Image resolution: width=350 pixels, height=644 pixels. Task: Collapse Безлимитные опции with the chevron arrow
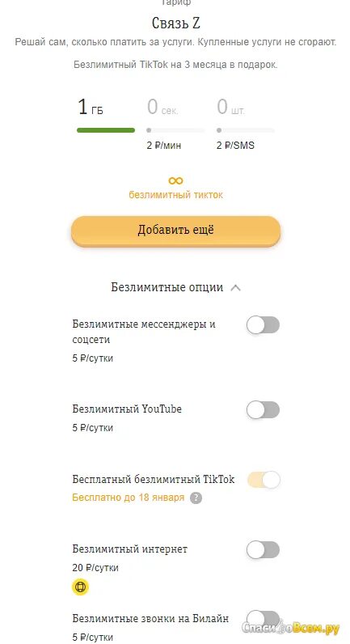[x=235, y=287]
